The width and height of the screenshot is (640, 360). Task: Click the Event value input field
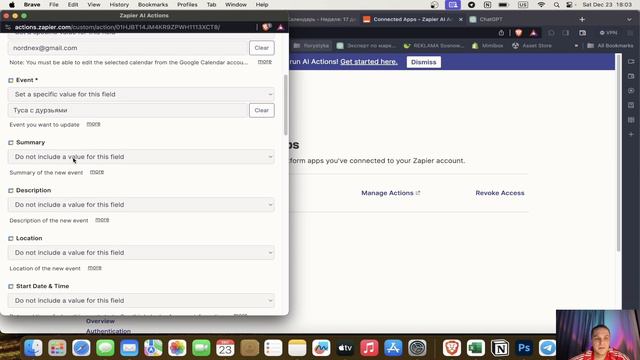point(128,110)
